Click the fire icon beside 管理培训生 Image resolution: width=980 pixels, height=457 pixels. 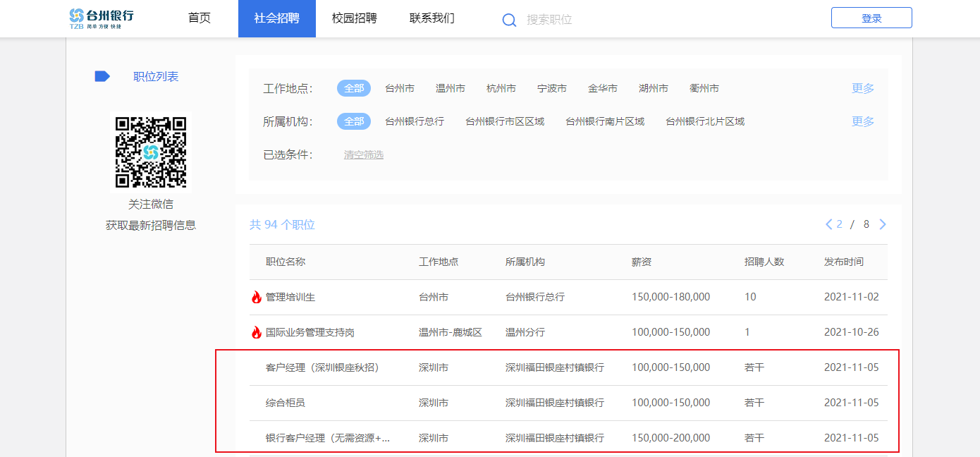point(257,297)
